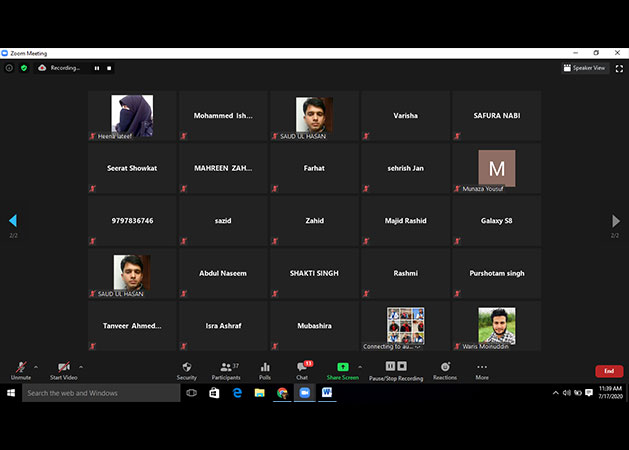Pause the recording in top bar
The height and width of the screenshot is (450, 629).
tap(97, 68)
